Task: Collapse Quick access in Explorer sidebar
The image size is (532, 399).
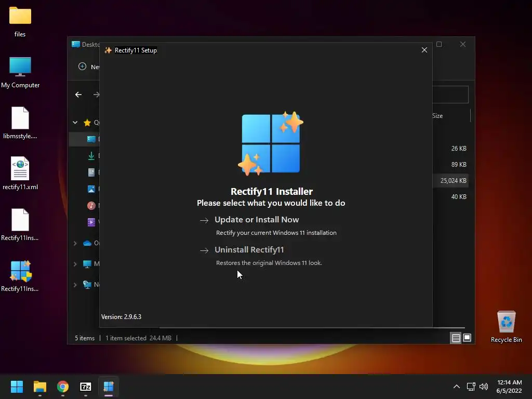Action: point(75,123)
